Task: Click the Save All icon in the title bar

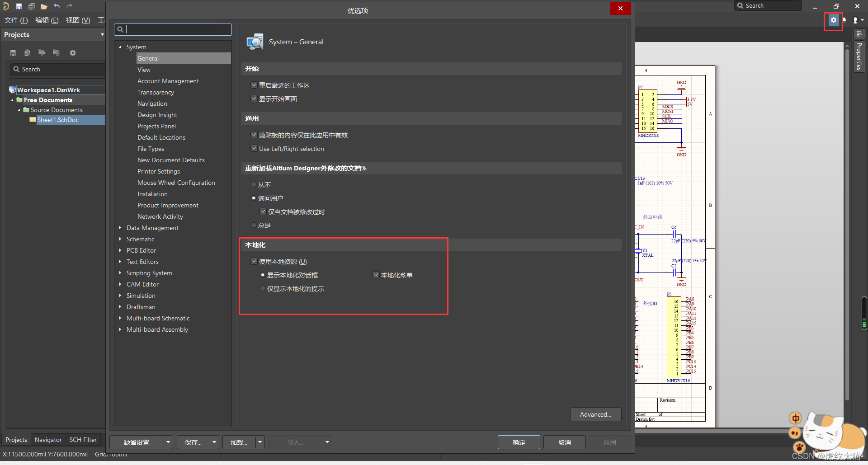Action: (32, 6)
